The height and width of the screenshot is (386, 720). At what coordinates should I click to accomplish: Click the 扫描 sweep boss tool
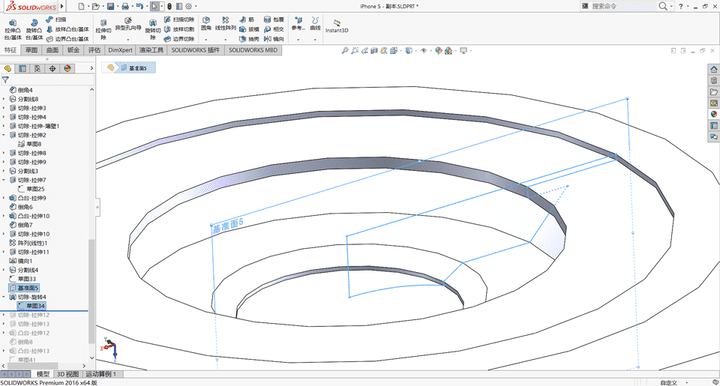click(x=56, y=20)
